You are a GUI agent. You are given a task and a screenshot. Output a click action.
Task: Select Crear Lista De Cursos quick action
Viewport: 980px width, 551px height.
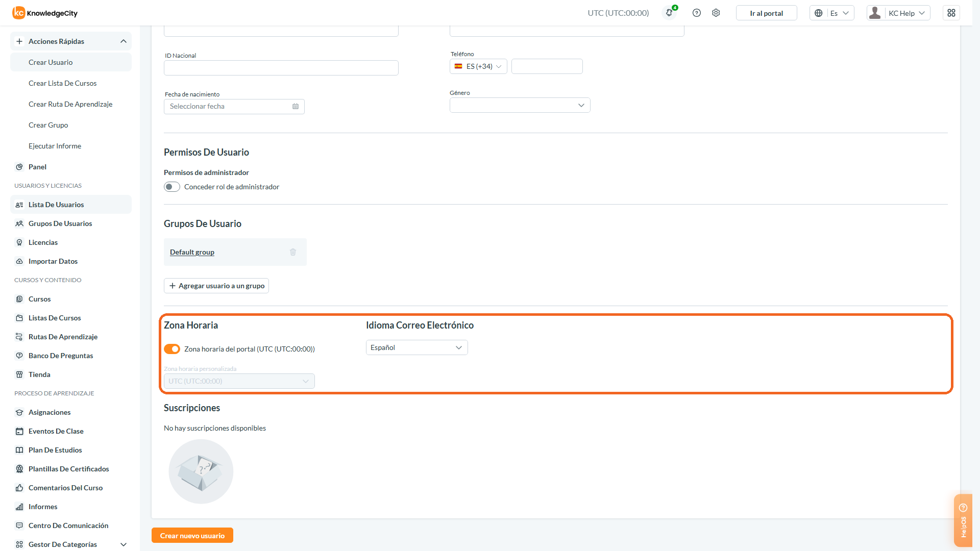point(71,83)
